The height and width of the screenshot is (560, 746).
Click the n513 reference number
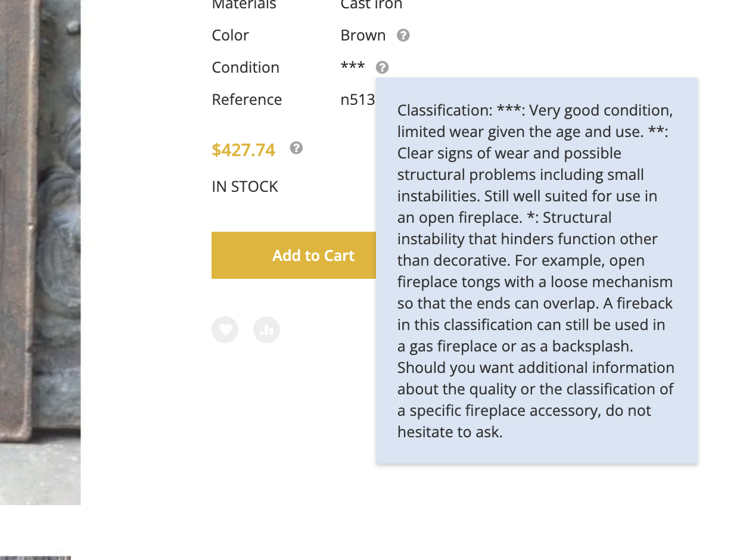coord(358,99)
